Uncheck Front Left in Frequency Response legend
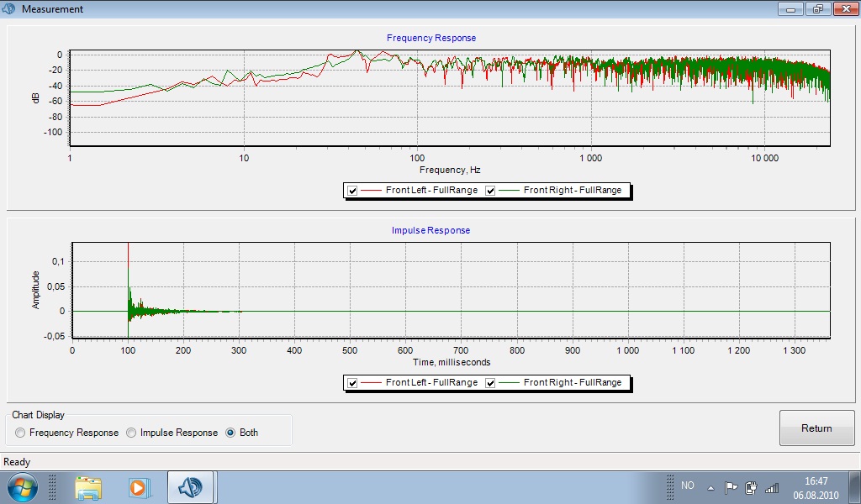861x504 pixels. pyautogui.click(x=353, y=191)
